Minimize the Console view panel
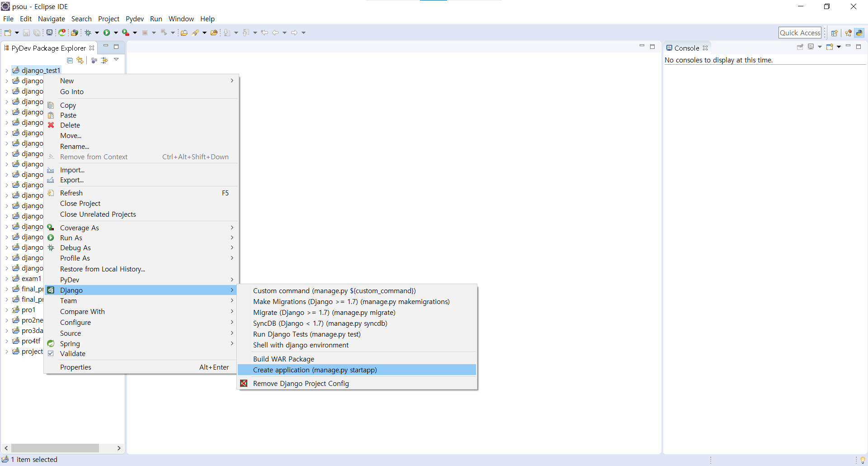The image size is (868, 466). [x=848, y=46]
